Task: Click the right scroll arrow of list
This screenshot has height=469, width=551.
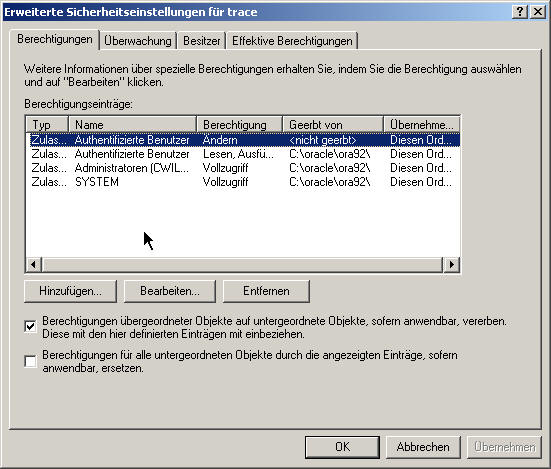Action: 452,265
